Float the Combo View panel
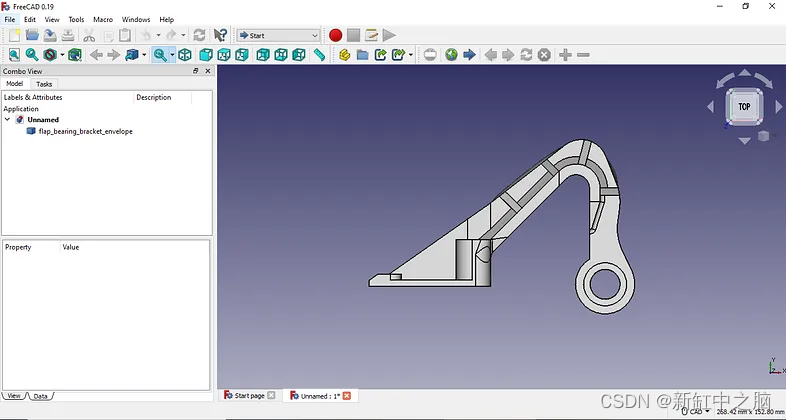 tap(196, 71)
